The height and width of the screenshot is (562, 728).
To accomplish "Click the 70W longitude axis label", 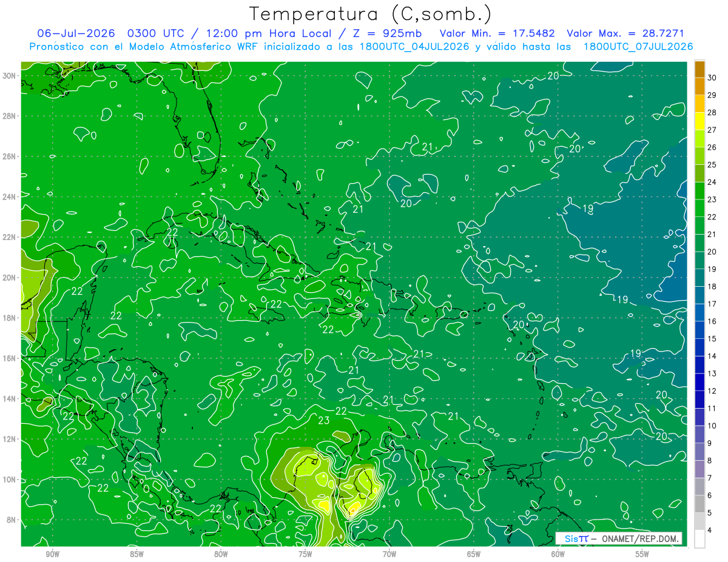I will [x=389, y=554].
